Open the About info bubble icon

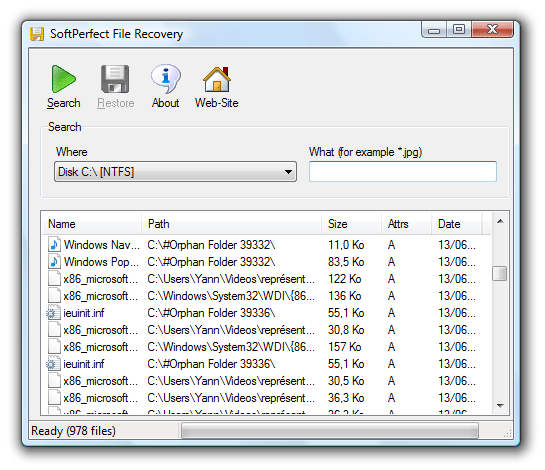click(x=165, y=79)
